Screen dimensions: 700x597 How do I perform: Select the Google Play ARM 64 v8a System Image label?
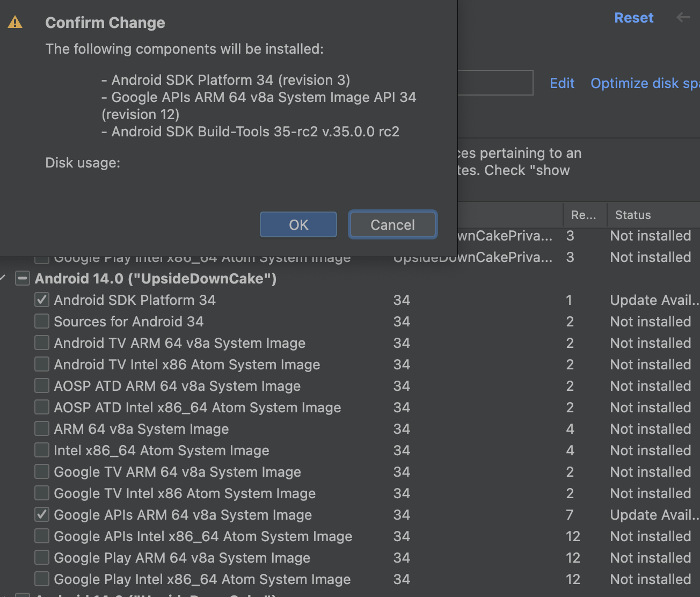pyautogui.click(x=182, y=558)
